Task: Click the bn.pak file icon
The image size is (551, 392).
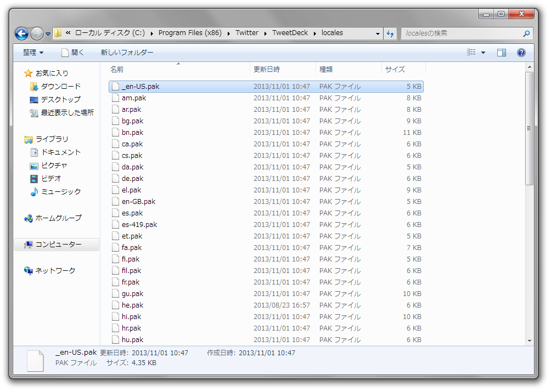Action: [x=116, y=133]
